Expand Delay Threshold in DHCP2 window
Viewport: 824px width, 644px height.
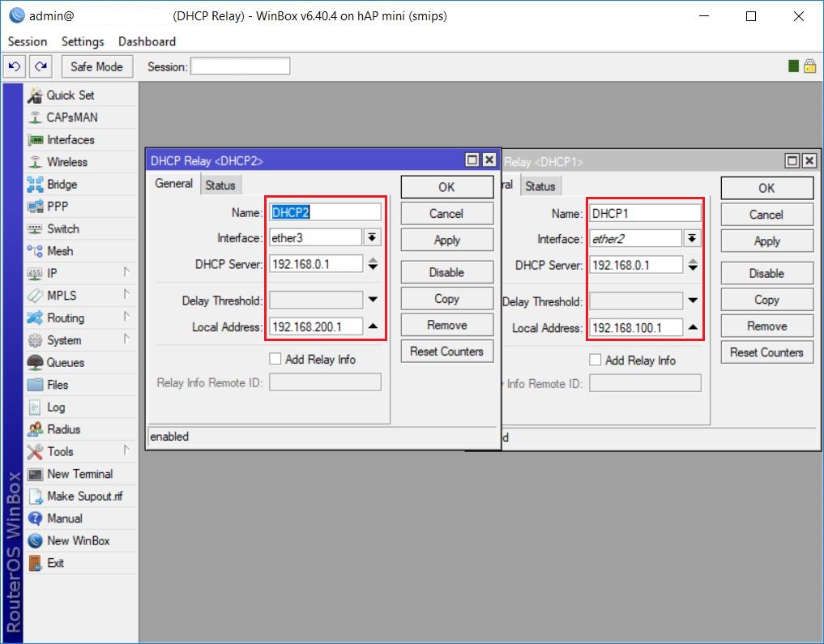point(374,300)
